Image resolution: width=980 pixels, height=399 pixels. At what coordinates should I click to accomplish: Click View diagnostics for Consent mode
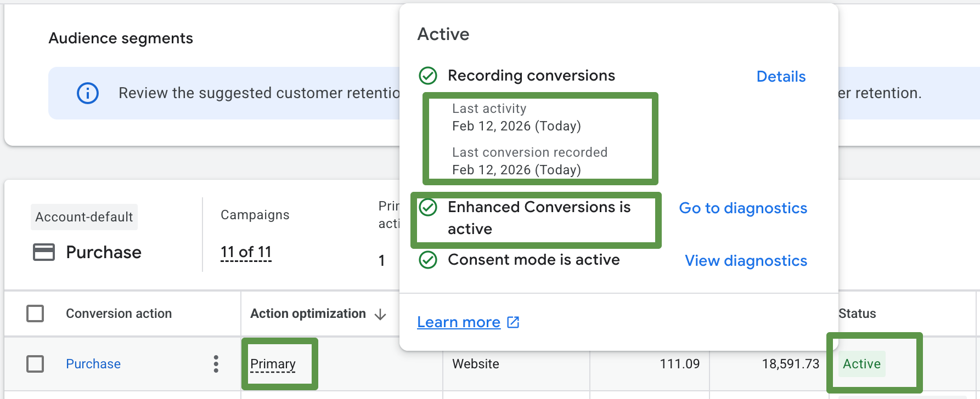(x=746, y=261)
